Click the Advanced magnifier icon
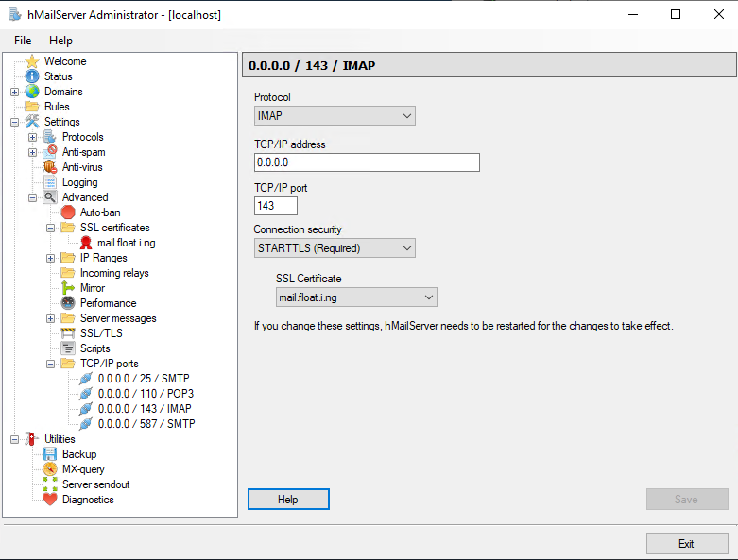Screen dimensions: 738x560 (x=50, y=197)
